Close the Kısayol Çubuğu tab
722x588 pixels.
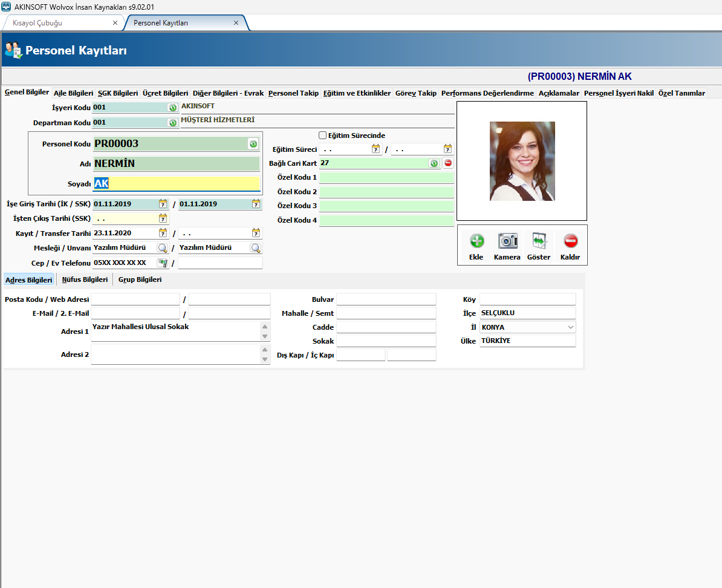115,22
